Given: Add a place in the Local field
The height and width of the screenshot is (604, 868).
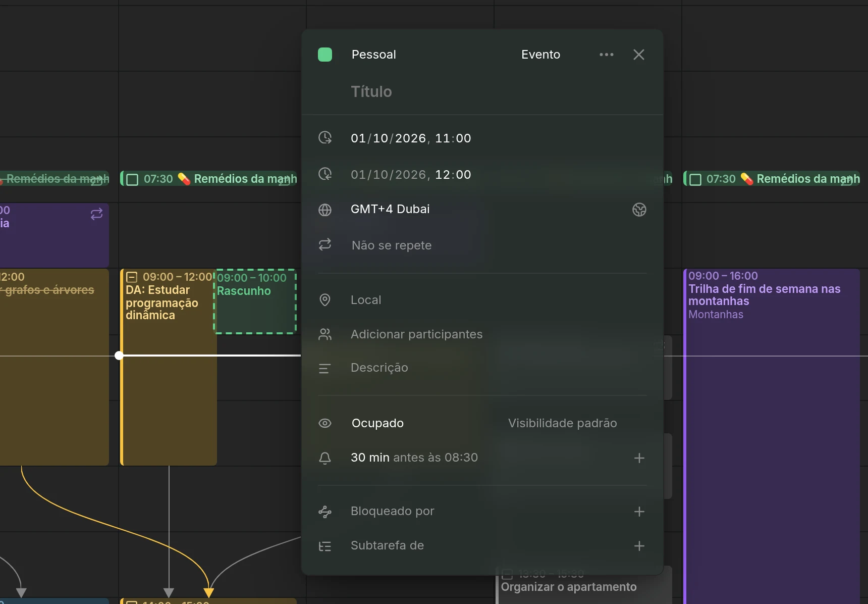Looking at the screenshot, I should [366, 300].
